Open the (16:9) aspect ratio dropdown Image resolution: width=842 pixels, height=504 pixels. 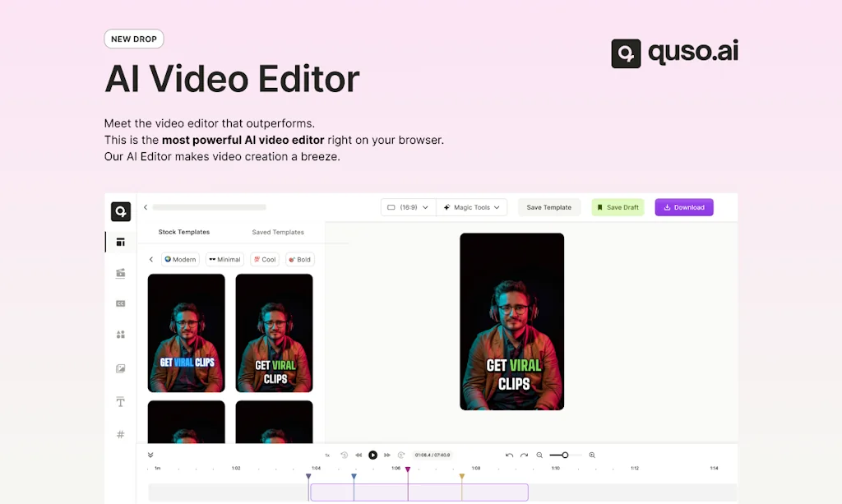[407, 207]
